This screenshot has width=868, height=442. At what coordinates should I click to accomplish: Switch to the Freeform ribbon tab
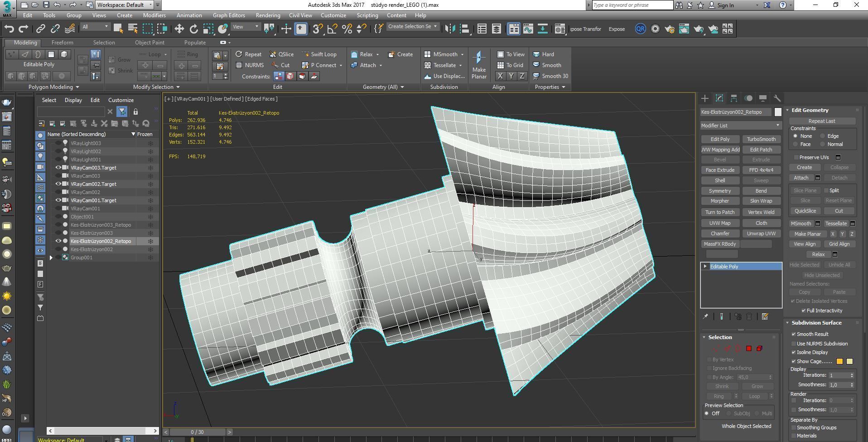pos(62,43)
